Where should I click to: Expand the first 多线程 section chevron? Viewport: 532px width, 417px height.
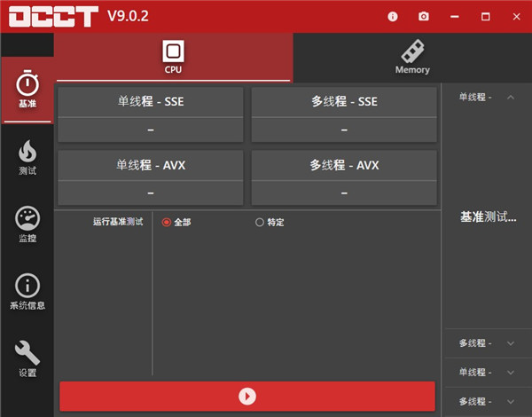(510, 343)
